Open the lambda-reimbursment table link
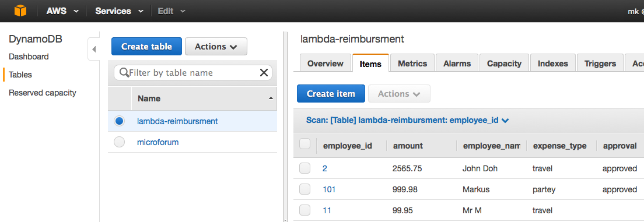This screenshot has width=644, height=222. (x=177, y=121)
